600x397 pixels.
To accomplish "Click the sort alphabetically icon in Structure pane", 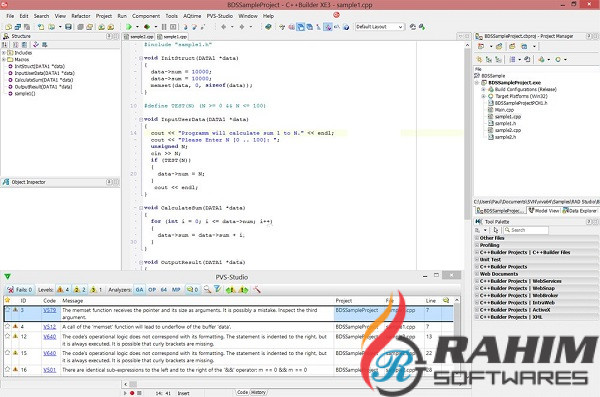I will [x=5, y=44].
